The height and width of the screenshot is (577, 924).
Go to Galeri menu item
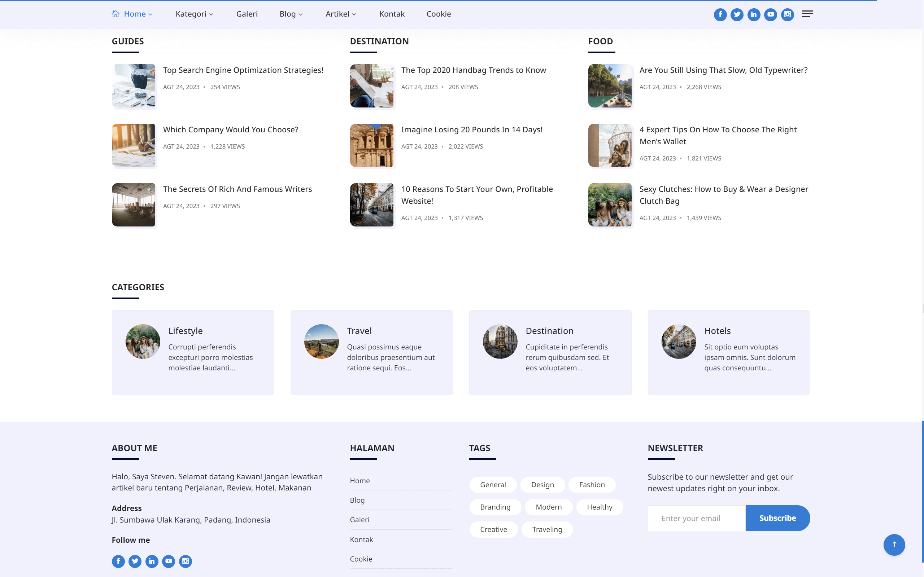click(x=247, y=14)
